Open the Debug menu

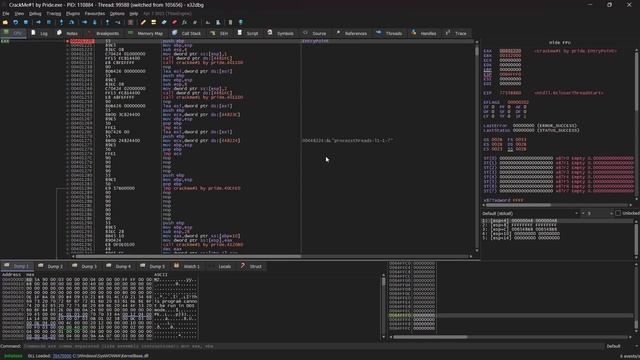(x=35, y=13)
